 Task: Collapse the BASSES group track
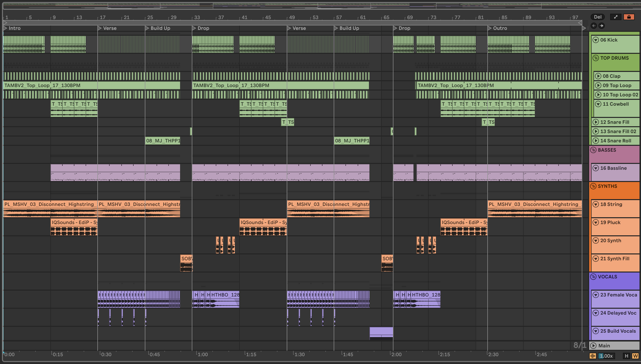[593, 150]
